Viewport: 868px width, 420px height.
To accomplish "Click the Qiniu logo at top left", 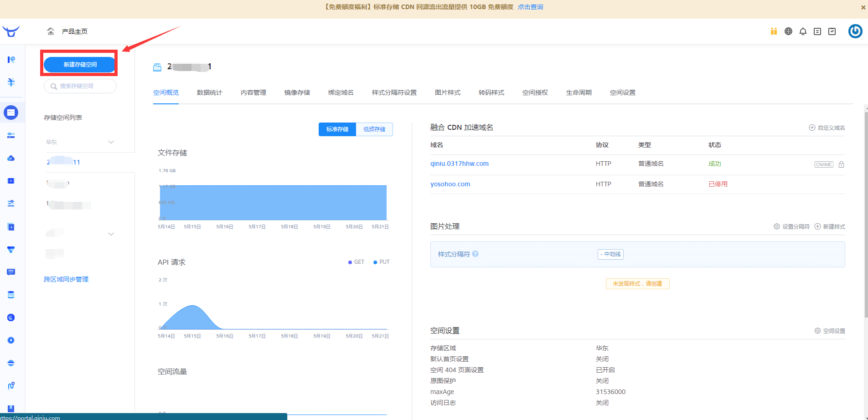I will 10,31.
